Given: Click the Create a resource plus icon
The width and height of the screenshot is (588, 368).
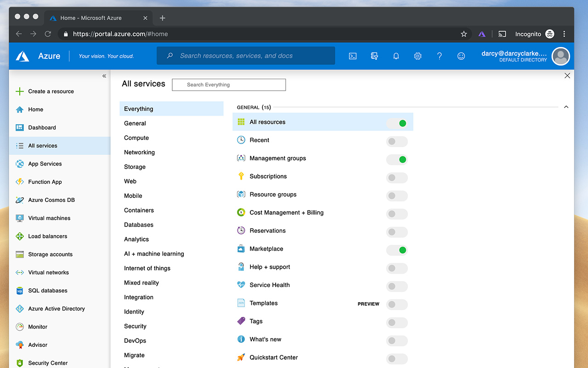Looking at the screenshot, I should click(x=20, y=92).
